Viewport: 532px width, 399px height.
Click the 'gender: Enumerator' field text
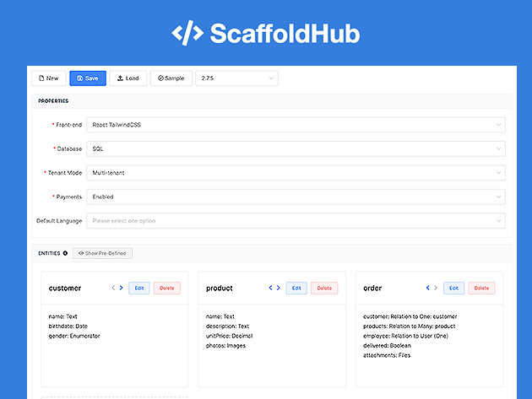coord(74,337)
